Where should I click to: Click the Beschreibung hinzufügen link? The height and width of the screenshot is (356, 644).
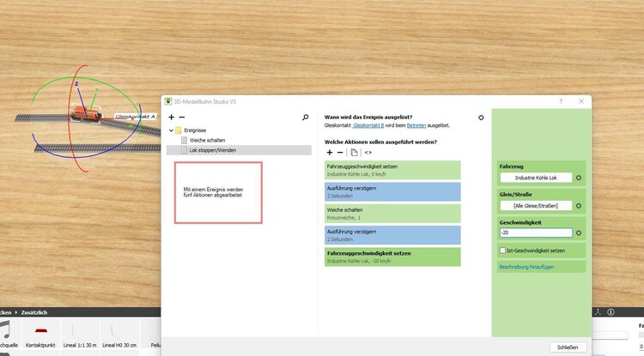526,267
